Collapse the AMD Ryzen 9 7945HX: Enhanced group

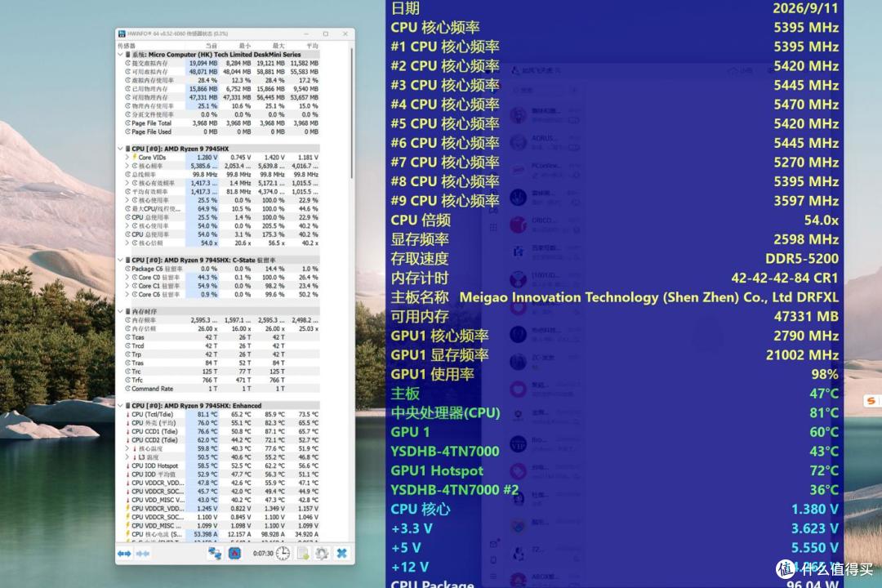[x=120, y=405]
